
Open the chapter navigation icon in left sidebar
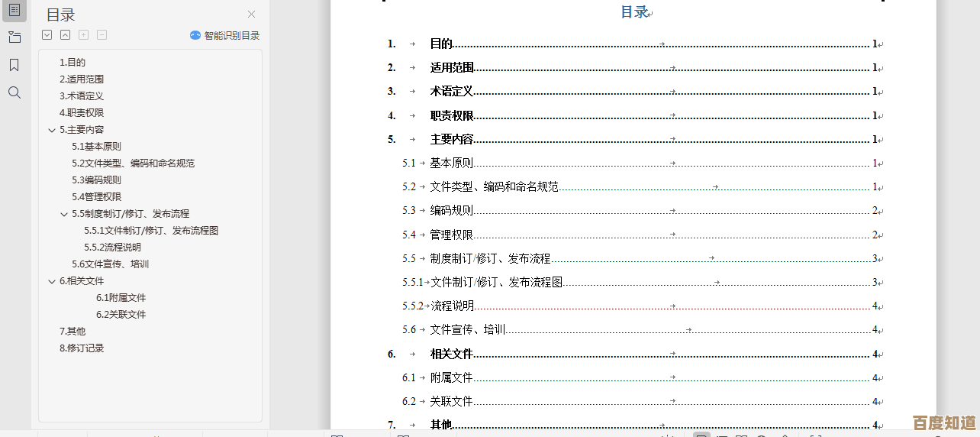pyautogui.click(x=14, y=37)
